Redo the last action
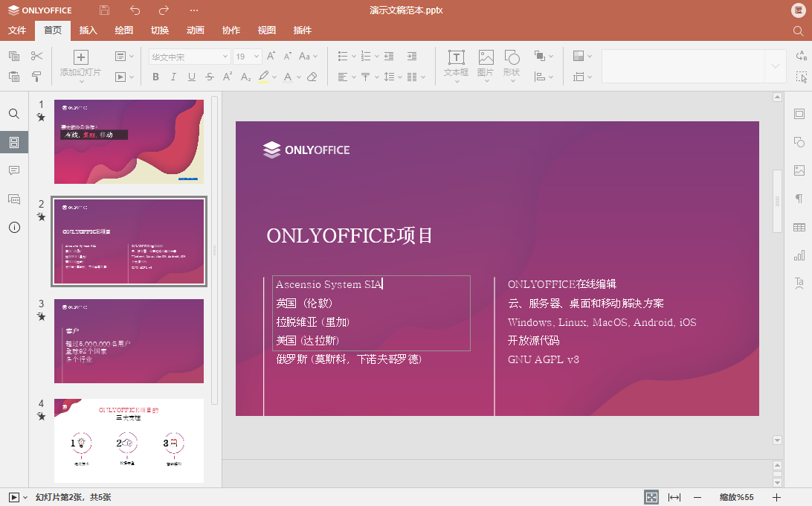This screenshot has width=812, height=506. tap(164, 10)
